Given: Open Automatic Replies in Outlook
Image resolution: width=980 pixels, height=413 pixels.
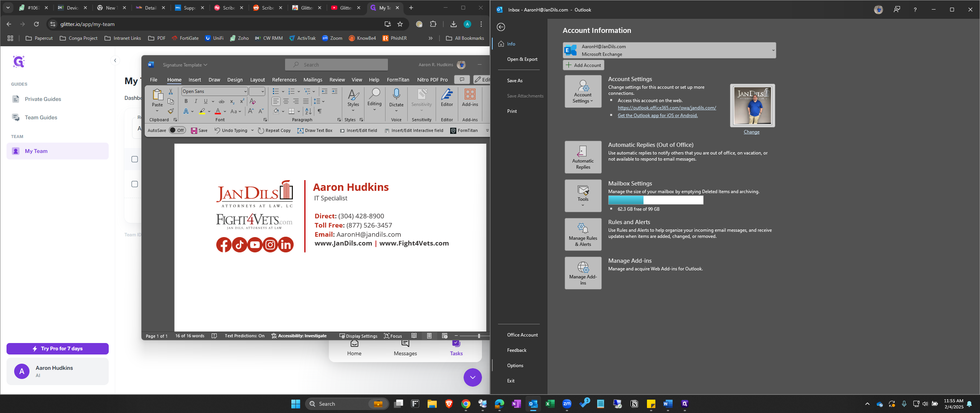Looking at the screenshot, I should [x=583, y=157].
